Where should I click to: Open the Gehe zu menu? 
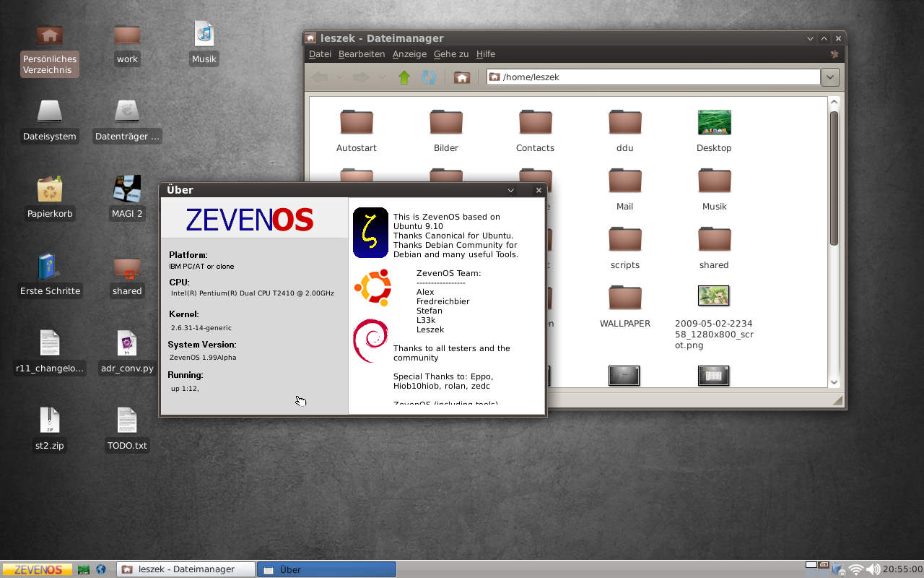pos(451,54)
